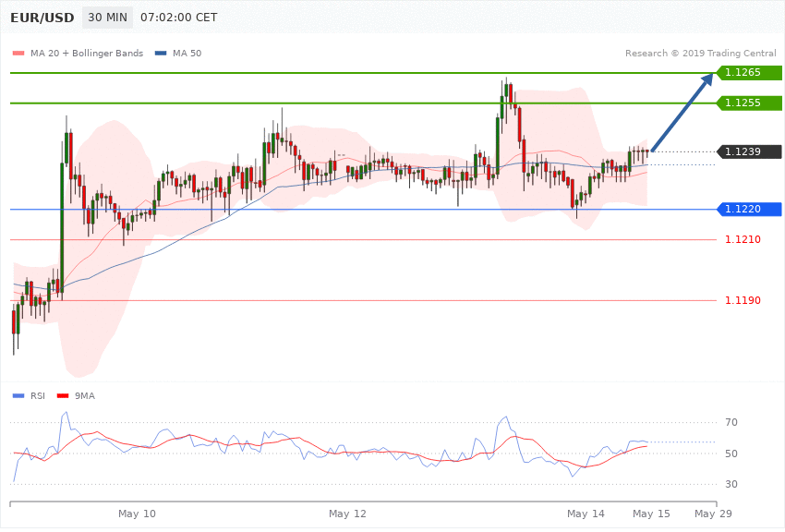Click the MA 50 legend label
This screenshot has width=785, height=532.
(187, 53)
